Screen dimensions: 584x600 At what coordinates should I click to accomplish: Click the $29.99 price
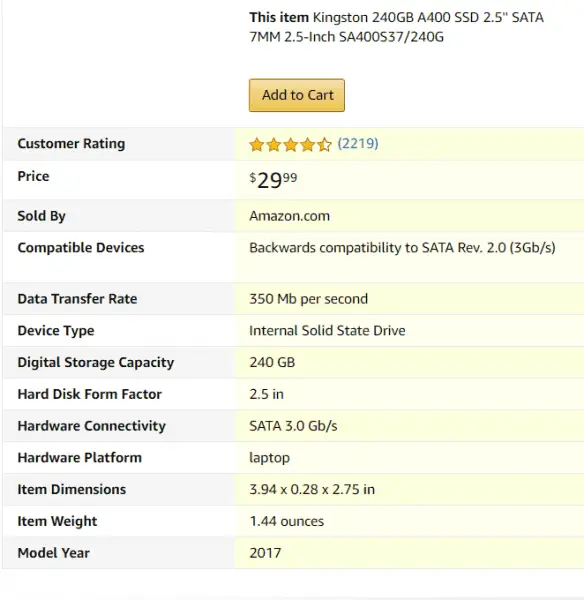click(x=273, y=180)
